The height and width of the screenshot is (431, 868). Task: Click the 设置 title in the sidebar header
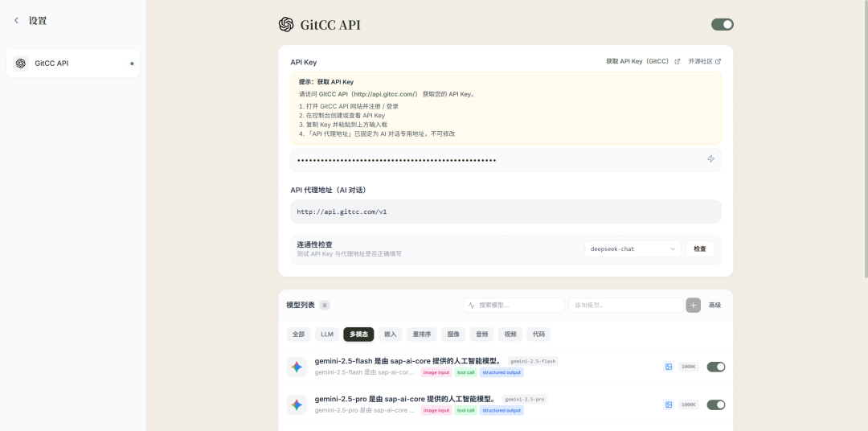(38, 20)
